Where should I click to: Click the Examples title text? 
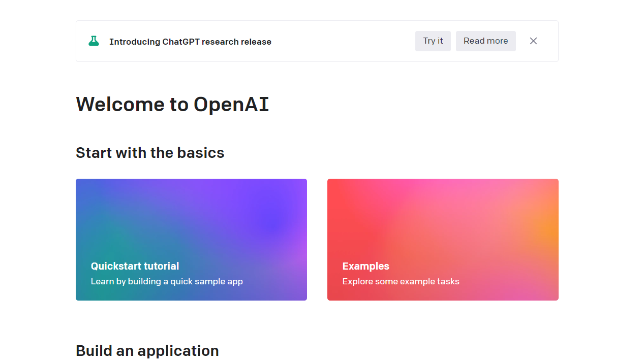(365, 266)
